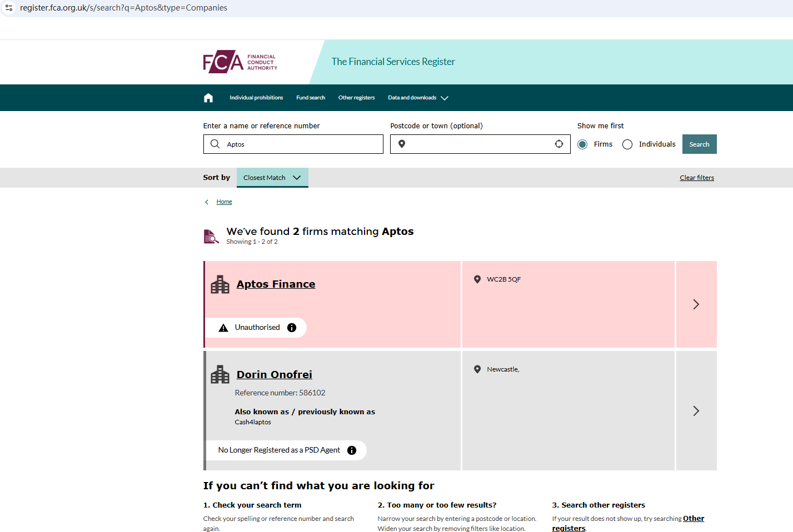Follow the Other registers link in step 3

click(628, 523)
